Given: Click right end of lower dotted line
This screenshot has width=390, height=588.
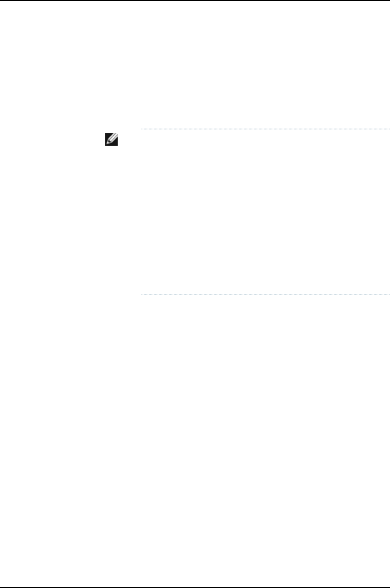Looking at the screenshot, I should 388,294.
